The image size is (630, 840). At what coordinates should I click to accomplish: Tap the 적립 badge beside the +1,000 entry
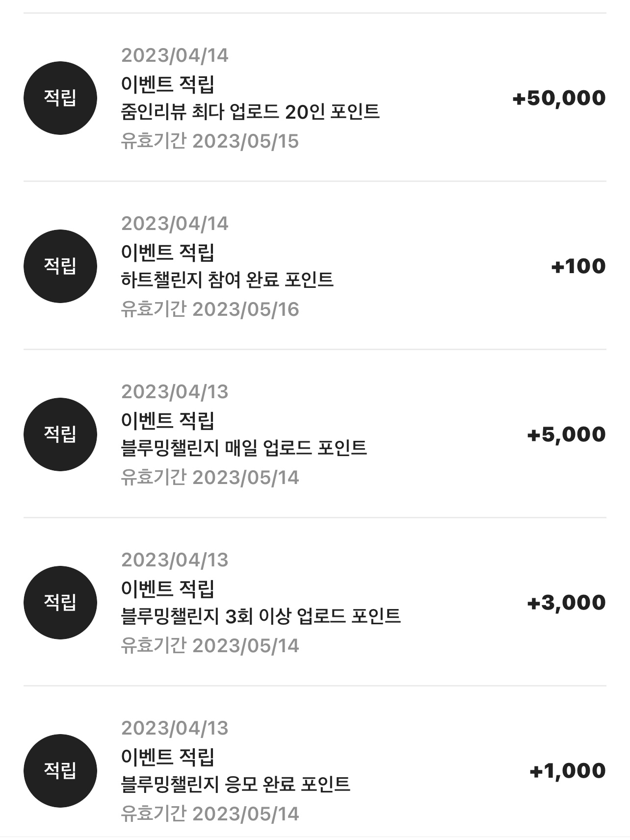60,771
